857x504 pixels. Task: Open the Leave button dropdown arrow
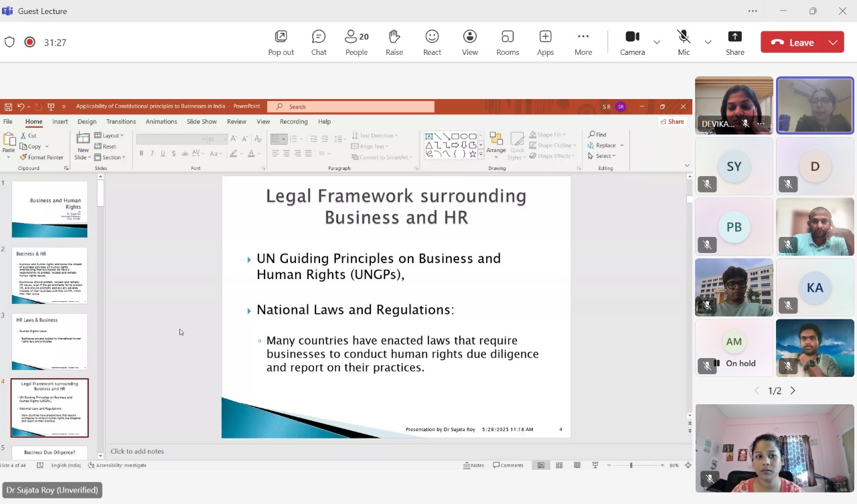point(833,42)
